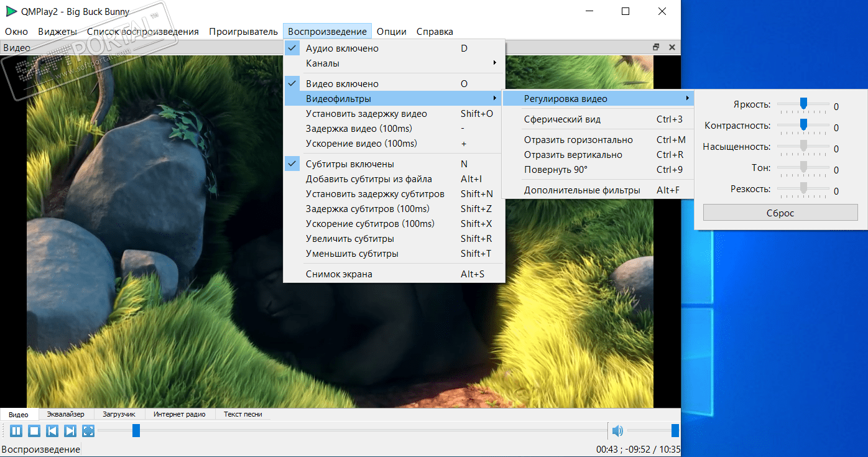Open the Опции menu

pos(392,32)
